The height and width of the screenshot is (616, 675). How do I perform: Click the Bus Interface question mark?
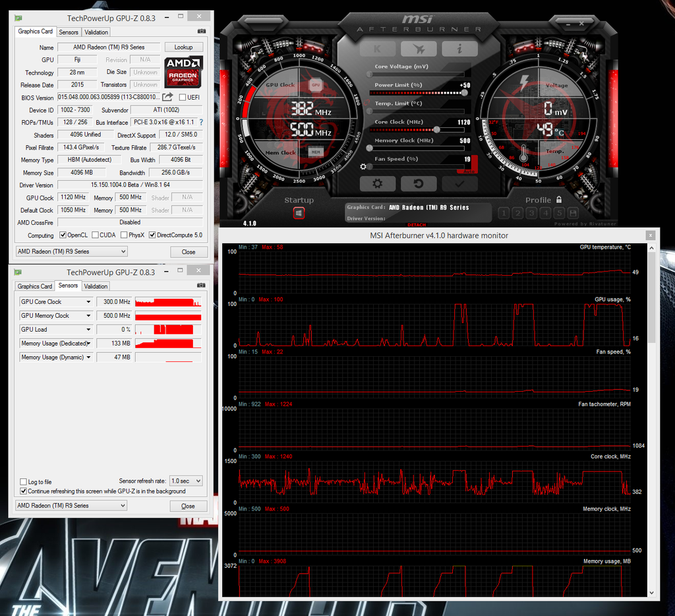[x=201, y=122]
